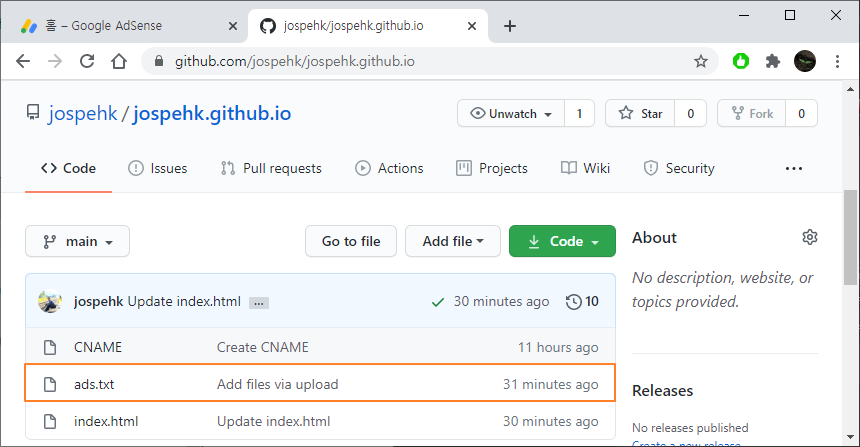Reload the page with the refresh icon
Viewport: 860px width, 447px height.
pyautogui.click(x=87, y=61)
